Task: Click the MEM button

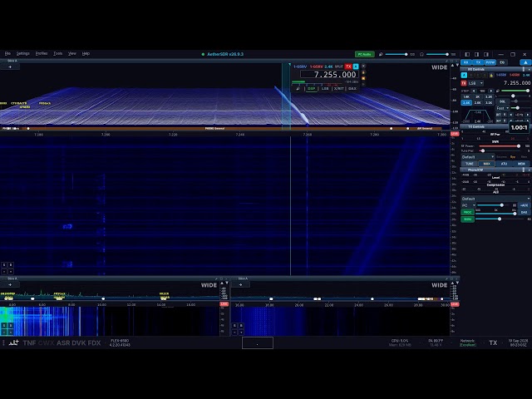Action: pos(521,164)
